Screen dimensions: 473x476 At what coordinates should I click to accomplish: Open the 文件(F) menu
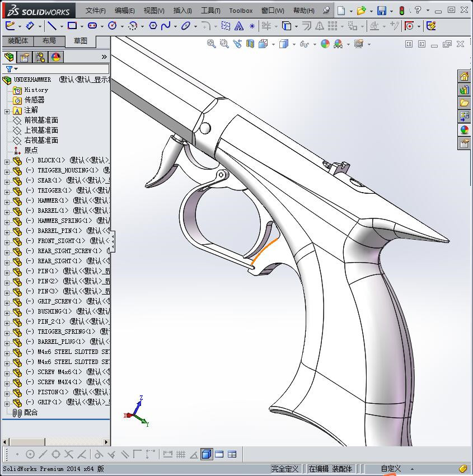pos(95,11)
